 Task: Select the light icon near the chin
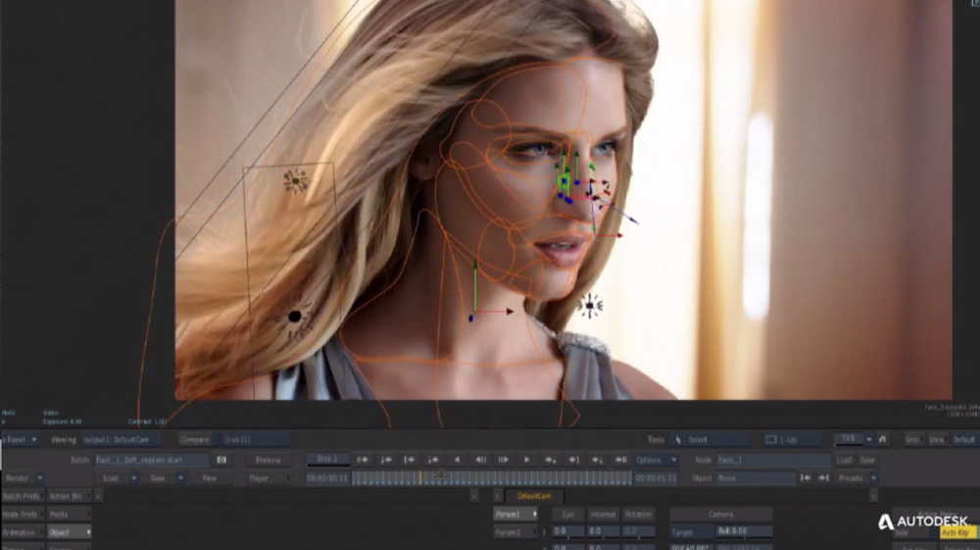pos(589,306)
